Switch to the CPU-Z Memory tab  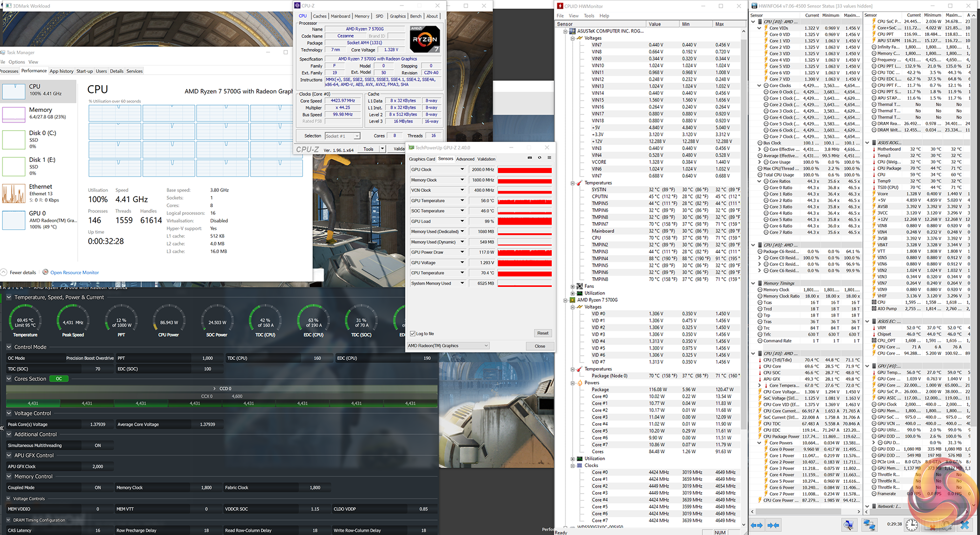362,16
